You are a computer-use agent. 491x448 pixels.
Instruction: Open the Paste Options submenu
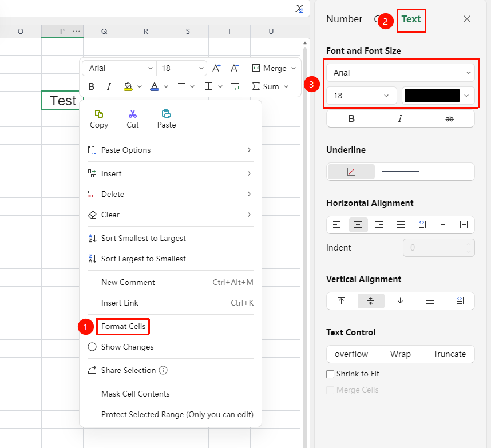[x=171, y=150]
